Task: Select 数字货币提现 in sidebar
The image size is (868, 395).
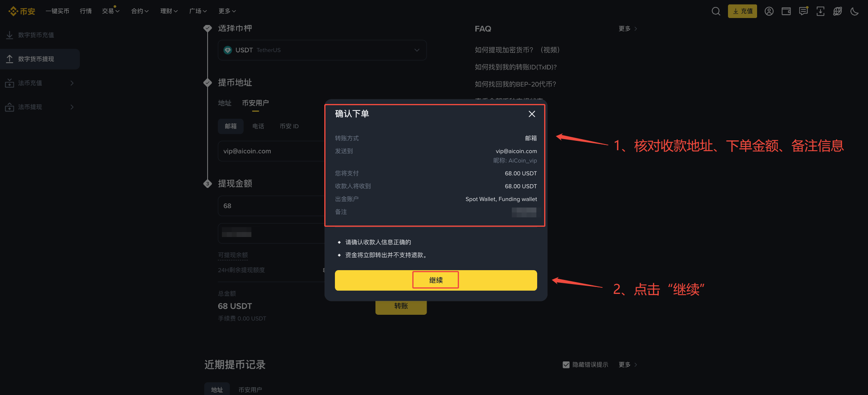Action: tap(40, 59)
